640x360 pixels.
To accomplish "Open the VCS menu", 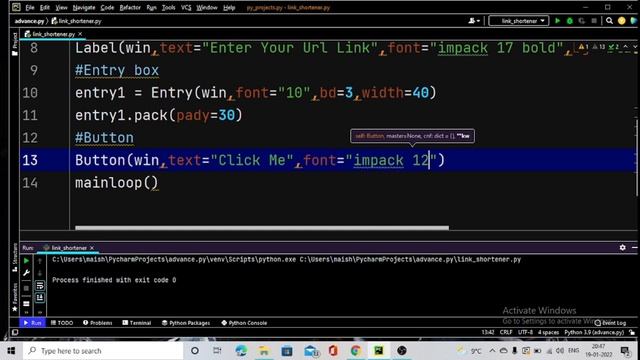I will (x=186, y=7).
